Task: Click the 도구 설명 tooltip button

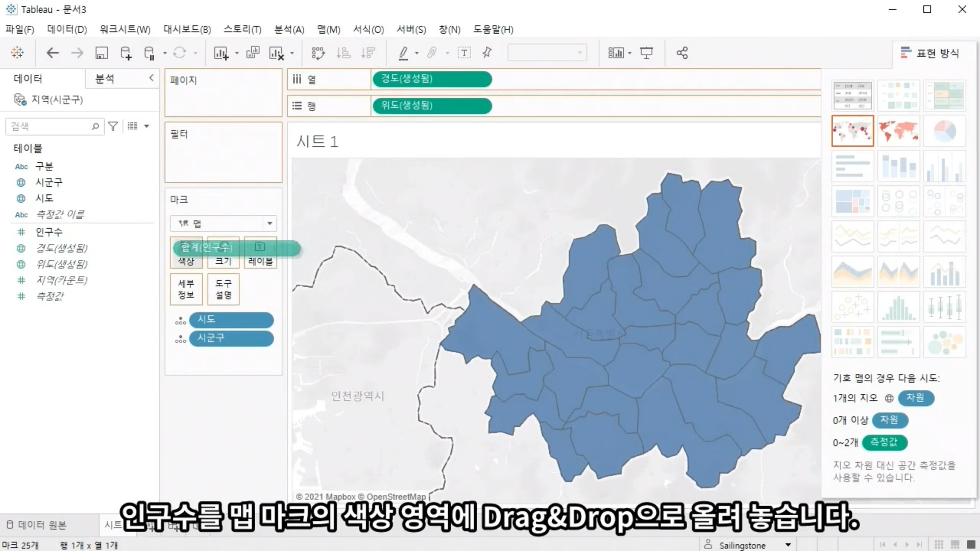Action: pyautogui.click(x=223, y=289)
